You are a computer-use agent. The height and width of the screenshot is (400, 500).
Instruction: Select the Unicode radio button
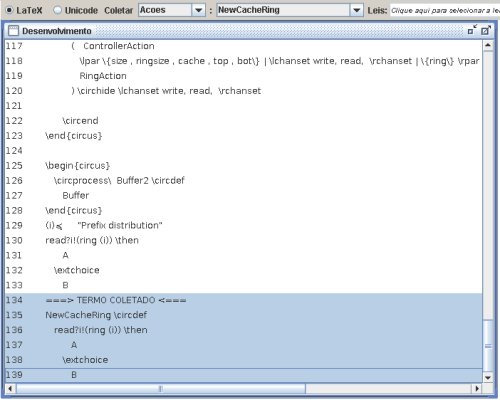click(57, 10)
